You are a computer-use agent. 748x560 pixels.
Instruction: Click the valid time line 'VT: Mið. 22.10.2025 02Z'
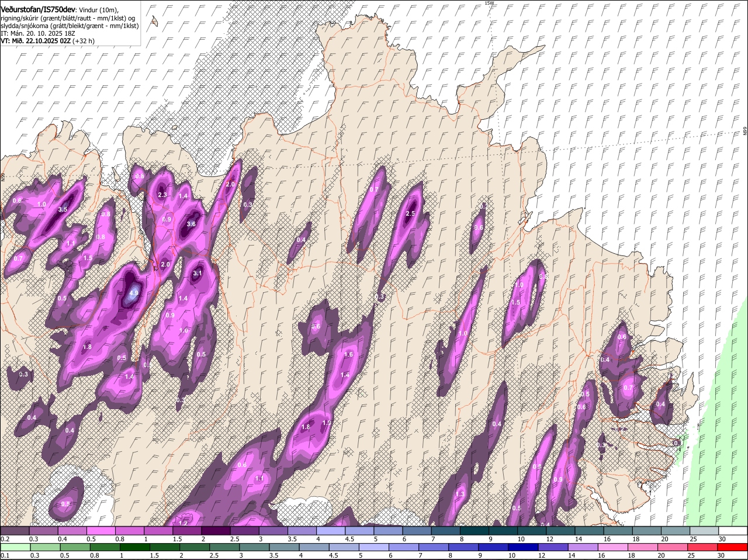pos(36,41)
